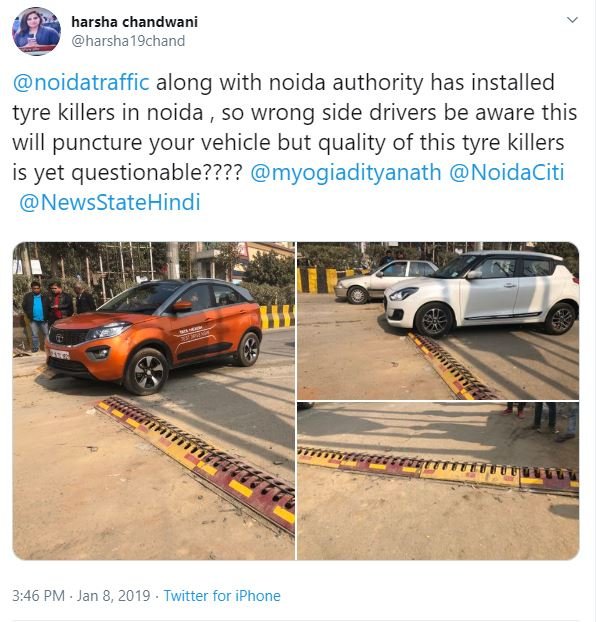596x622 pixels.
Task: Open the Twitter for iPhone source link
Action: (x=222, y=596)
